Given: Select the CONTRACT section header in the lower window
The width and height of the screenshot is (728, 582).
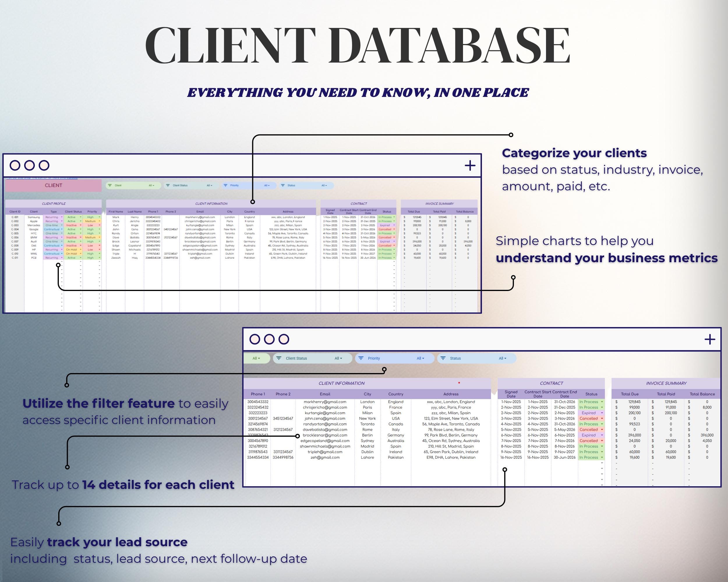Looking at the screenshot, I should click(x=551, y=383).
